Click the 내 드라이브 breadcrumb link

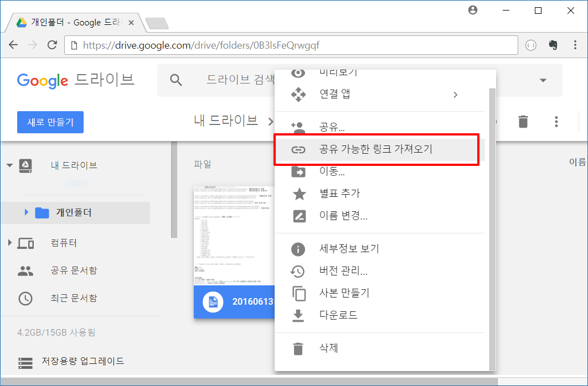click(x=226, y=121)
